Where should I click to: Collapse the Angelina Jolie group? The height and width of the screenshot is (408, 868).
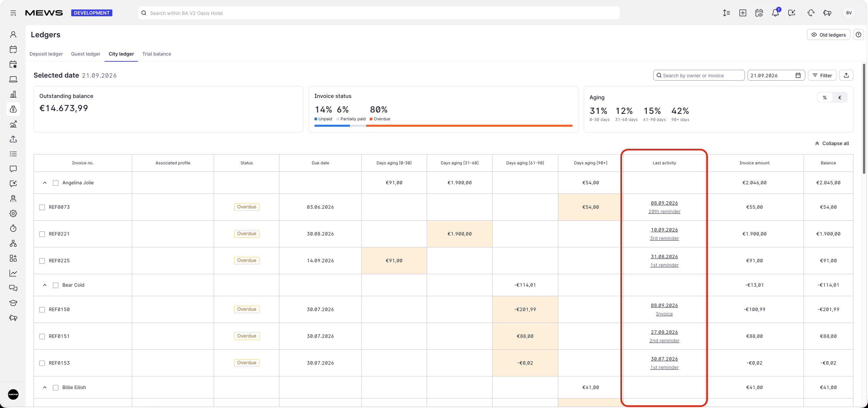(45, 183)
